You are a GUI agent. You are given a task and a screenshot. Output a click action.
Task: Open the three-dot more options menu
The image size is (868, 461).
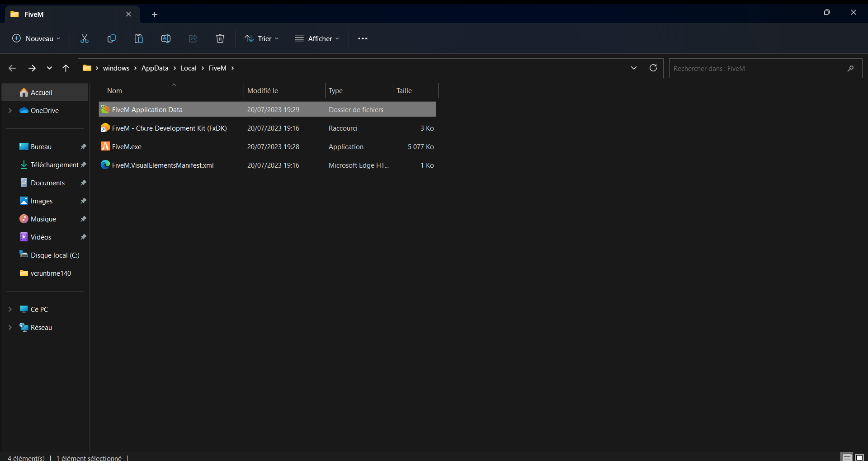point(363,39)
